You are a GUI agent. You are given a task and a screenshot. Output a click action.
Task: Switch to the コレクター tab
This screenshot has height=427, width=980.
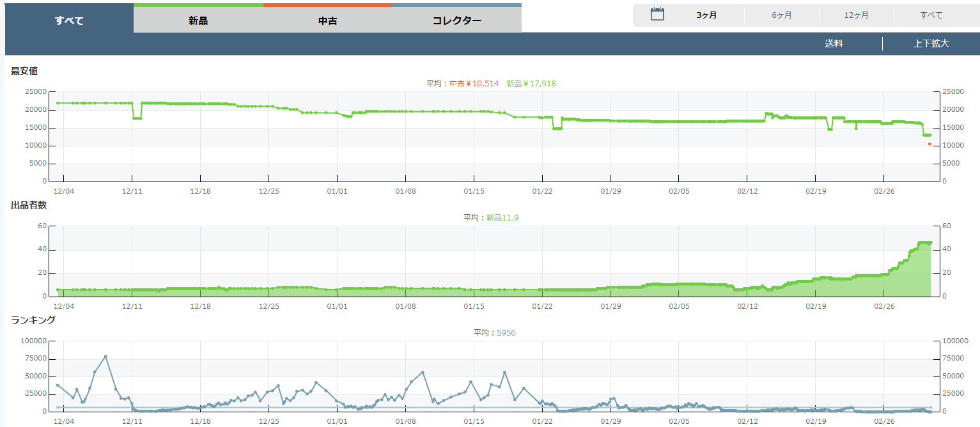tap(456, 20)
